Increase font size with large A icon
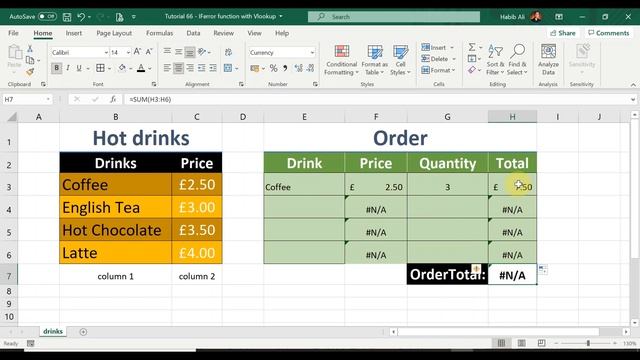This screenshot has height=360, width=640. click(x=138, y=52)
